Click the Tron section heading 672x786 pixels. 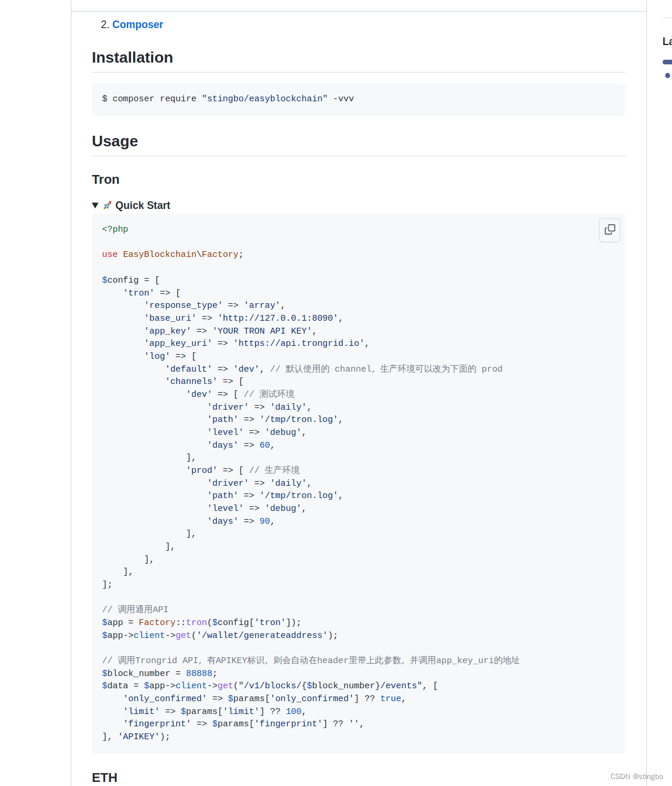(105, 179)
